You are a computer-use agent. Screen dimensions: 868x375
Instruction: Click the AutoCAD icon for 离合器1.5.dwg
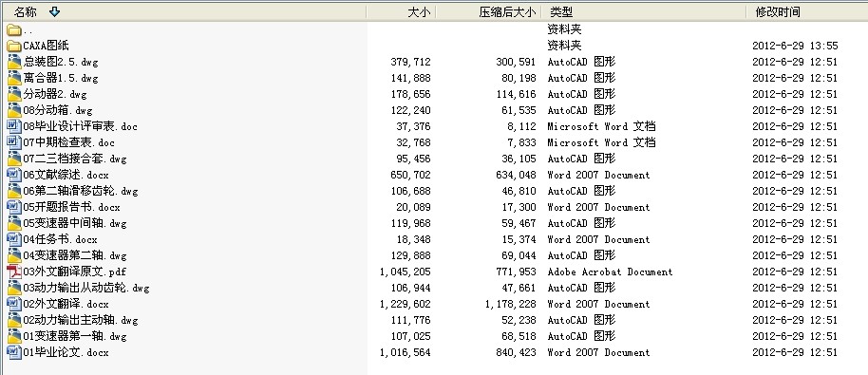click(x=14, y=78)
